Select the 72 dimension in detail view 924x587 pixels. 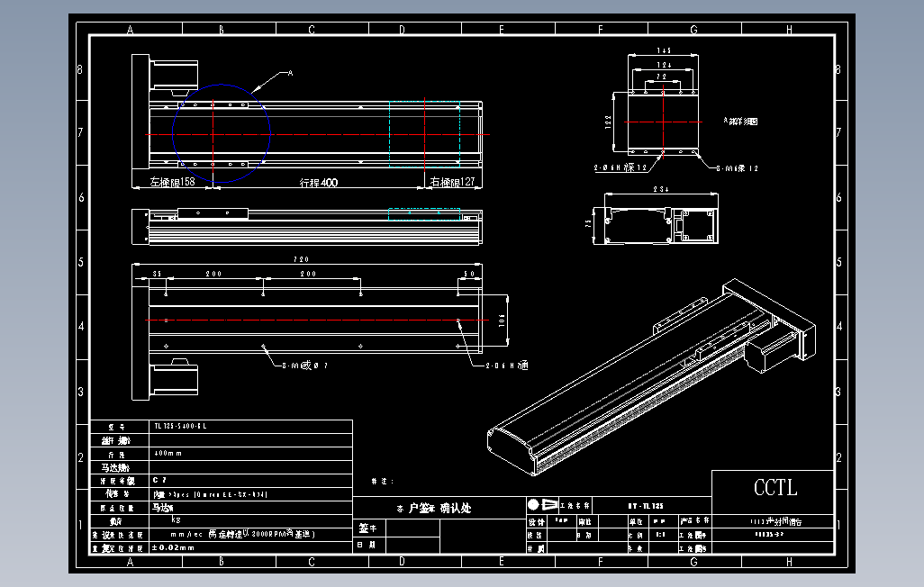pyautogui.click(x=662, y=77)
